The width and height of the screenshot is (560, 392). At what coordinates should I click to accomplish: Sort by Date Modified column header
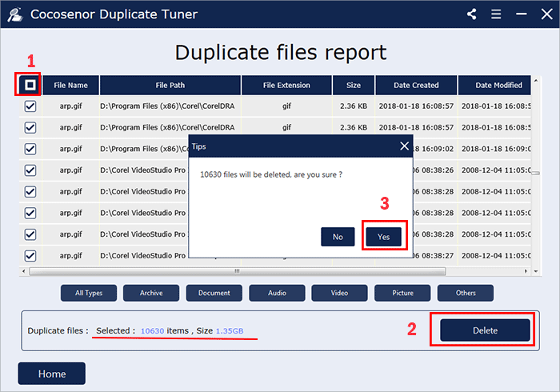pos(494,85)
